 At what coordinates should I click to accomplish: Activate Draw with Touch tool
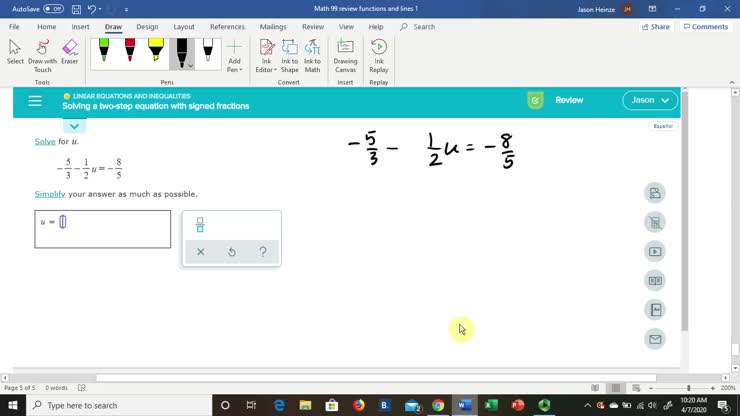[x=42, y=56]
